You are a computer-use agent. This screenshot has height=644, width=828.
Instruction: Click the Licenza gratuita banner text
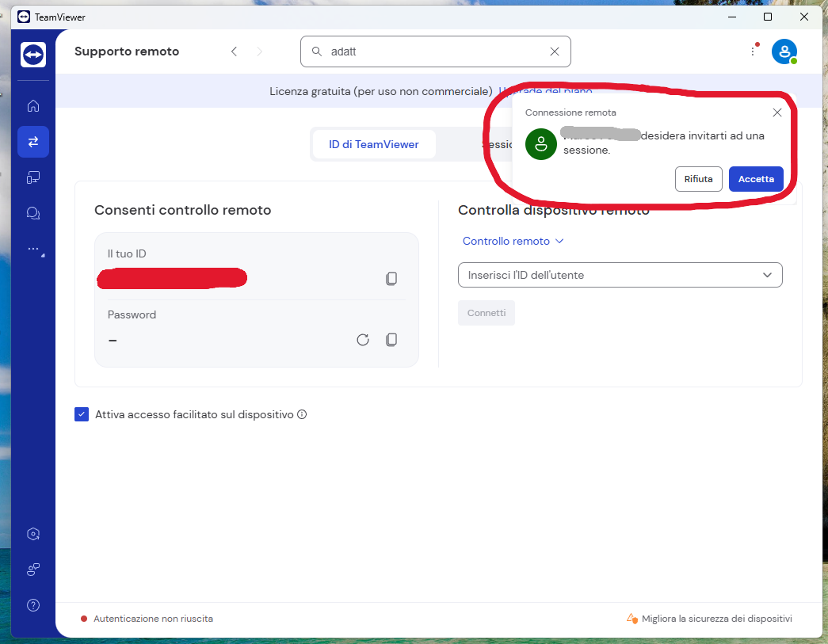pyautogui.click(x=381, y=91)
